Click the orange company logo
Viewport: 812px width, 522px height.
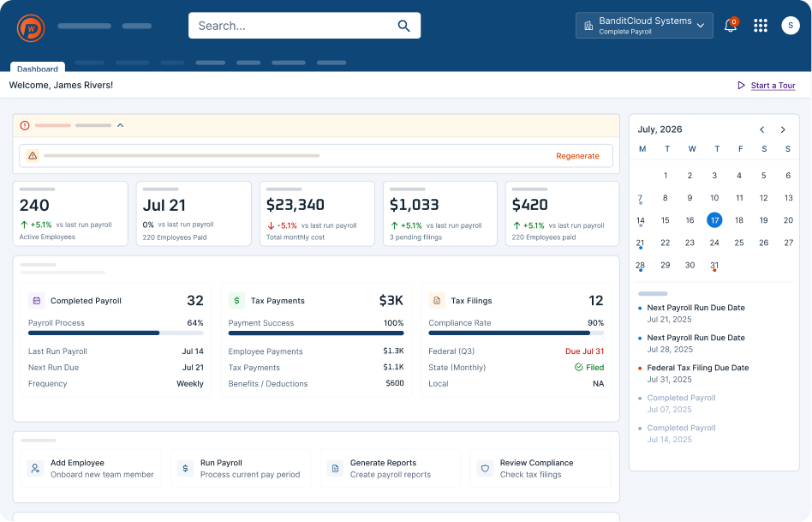tap(31, 28)
